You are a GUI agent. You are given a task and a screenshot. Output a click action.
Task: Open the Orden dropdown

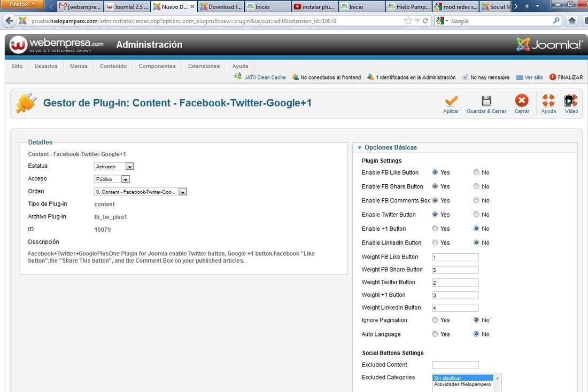point(140,192)
